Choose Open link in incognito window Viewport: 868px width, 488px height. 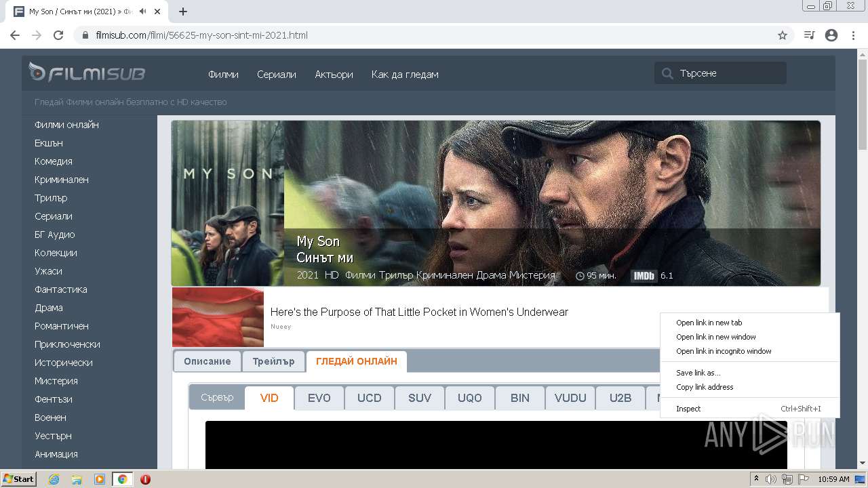750,351
